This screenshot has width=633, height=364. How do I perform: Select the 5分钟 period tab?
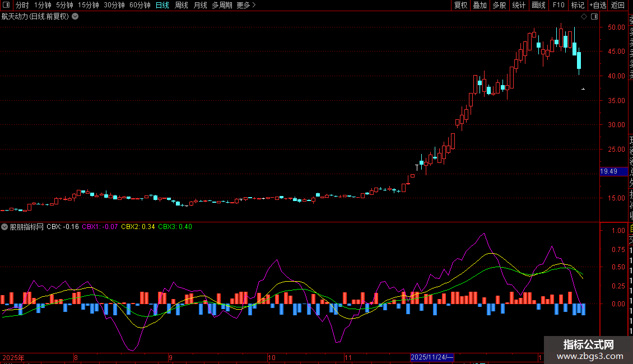pos(64,5)
